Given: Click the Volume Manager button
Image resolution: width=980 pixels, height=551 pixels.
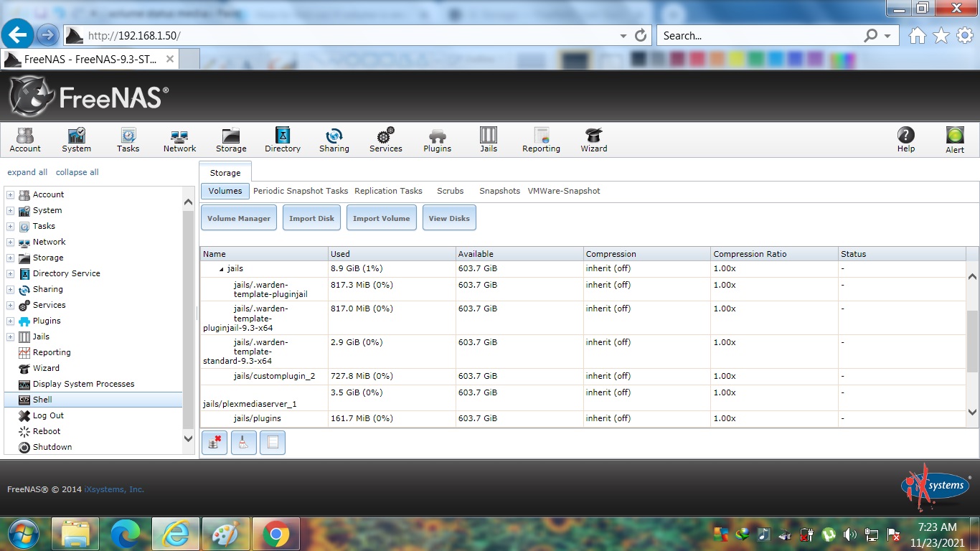Looking at the screenshot, I should pyautogui.click(x=239, y=218).
